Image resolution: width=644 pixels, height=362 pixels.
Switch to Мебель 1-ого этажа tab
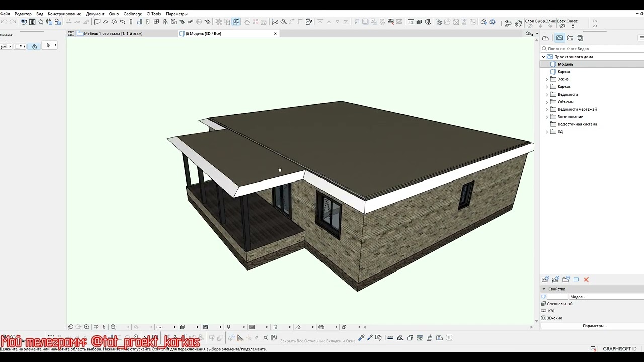[x=113, y=33]
